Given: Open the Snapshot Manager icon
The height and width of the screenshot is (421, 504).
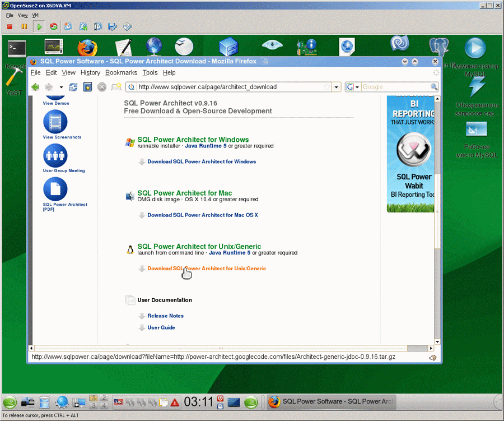Looking at the screenshot, I should (97, 27).
